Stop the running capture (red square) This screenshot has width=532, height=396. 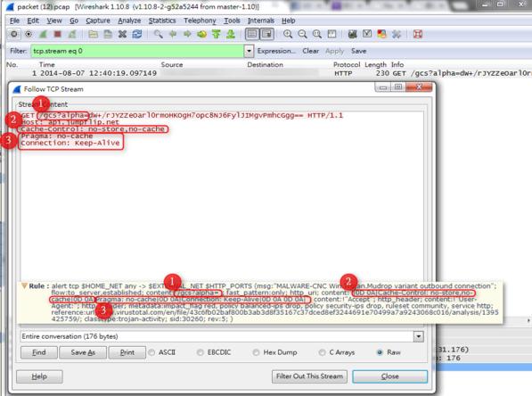58,34
